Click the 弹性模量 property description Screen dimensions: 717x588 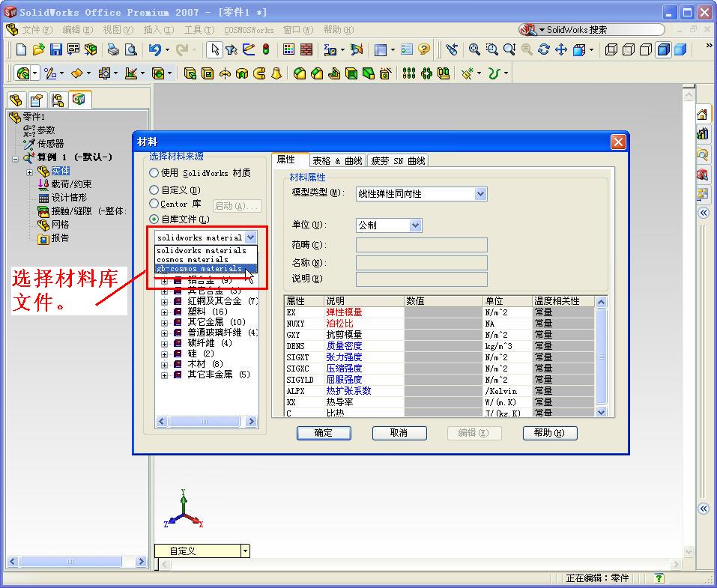click(344, 312)
